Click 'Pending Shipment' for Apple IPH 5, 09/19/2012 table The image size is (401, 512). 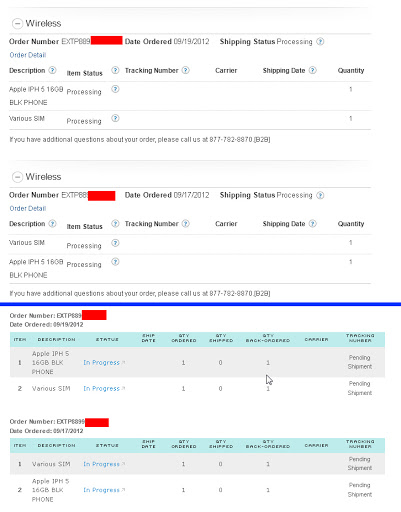[x=360, y=362]
